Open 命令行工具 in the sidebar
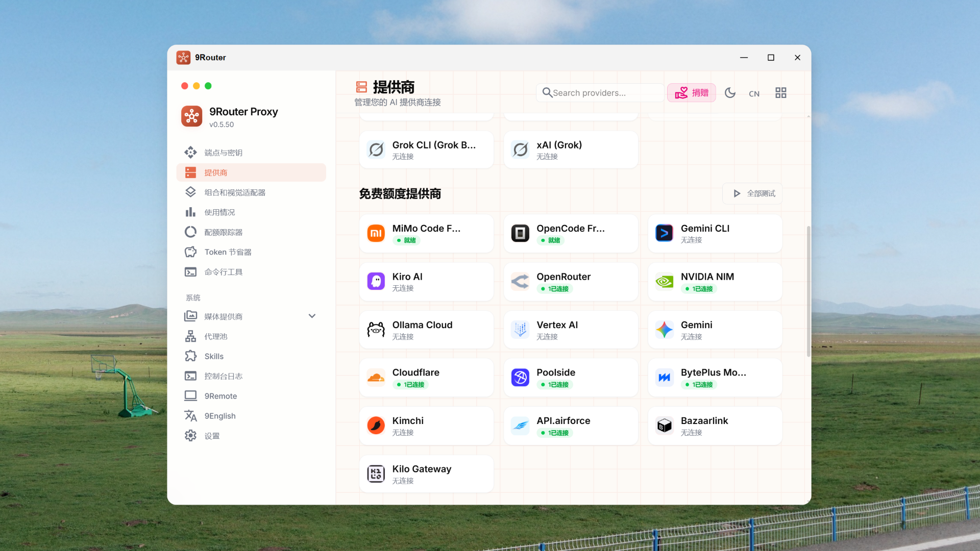 251,272
